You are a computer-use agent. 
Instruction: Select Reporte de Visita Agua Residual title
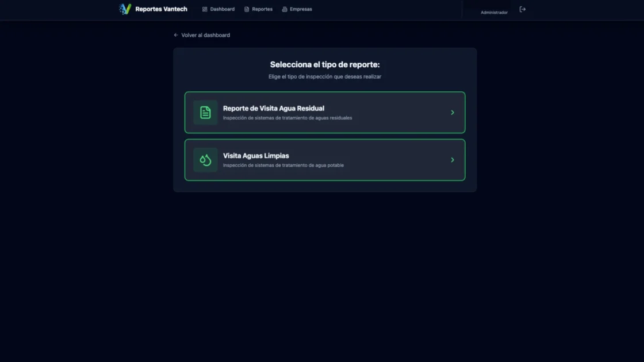coord(274,108)
